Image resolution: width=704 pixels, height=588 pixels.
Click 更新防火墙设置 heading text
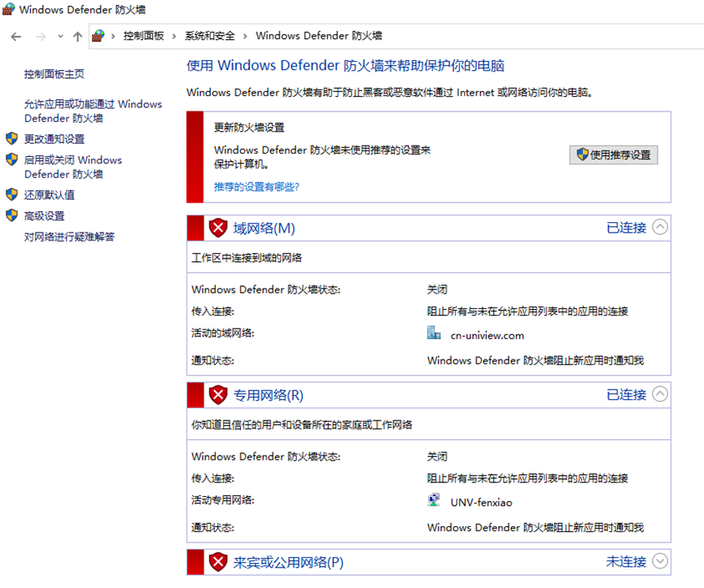click(x=249, y=128)
